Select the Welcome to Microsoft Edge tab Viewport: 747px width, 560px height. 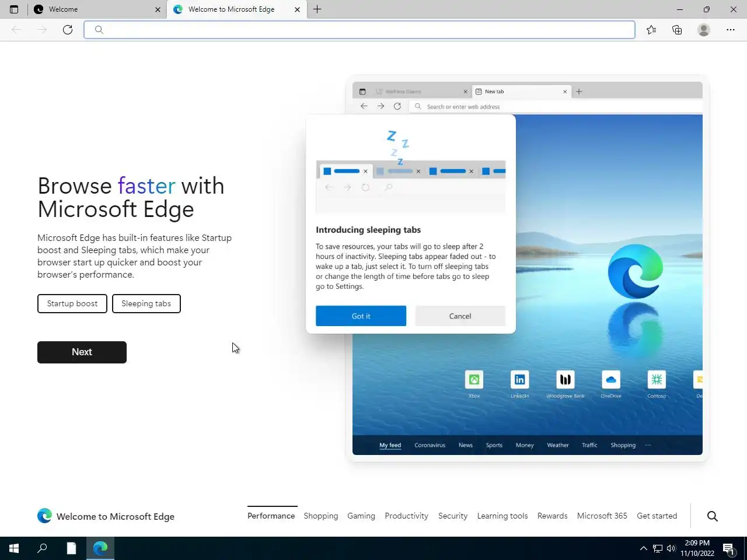click(236, 9)
